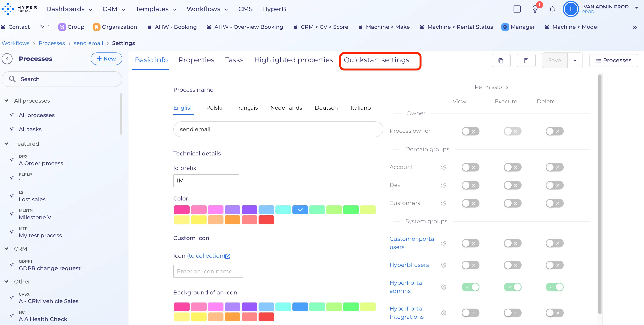Pick the red swatch under Color
Screen dimensions: 644x325
click(x=266, y=220)
